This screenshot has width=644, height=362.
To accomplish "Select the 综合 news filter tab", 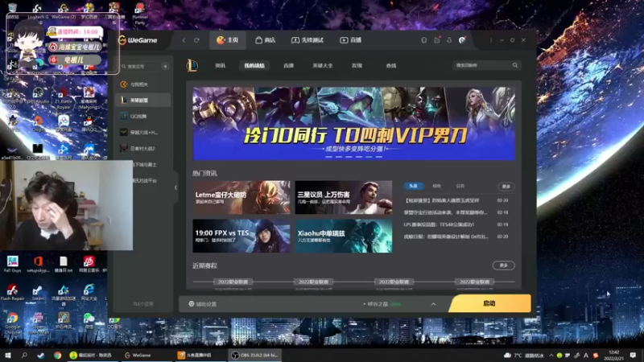I will point(436,186).
